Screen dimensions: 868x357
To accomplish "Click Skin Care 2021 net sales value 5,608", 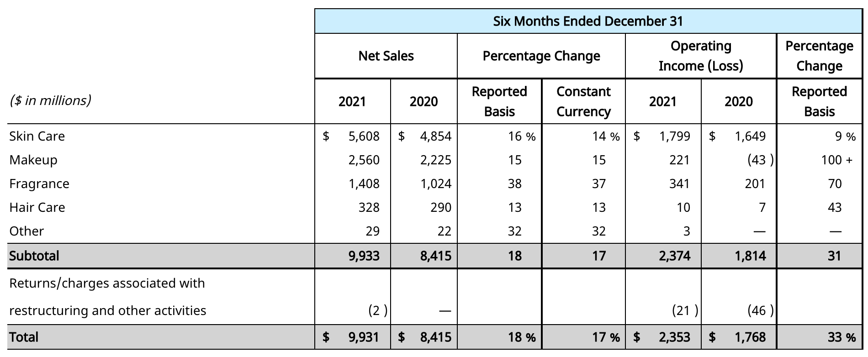I will [x=364, y=136].
